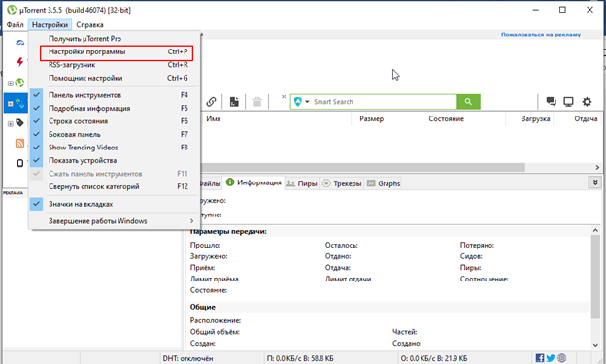Image resolution: width=606 pixels, height=364 pixels.
Task: Click the create new torrent icon
Action: pos(234,102)
